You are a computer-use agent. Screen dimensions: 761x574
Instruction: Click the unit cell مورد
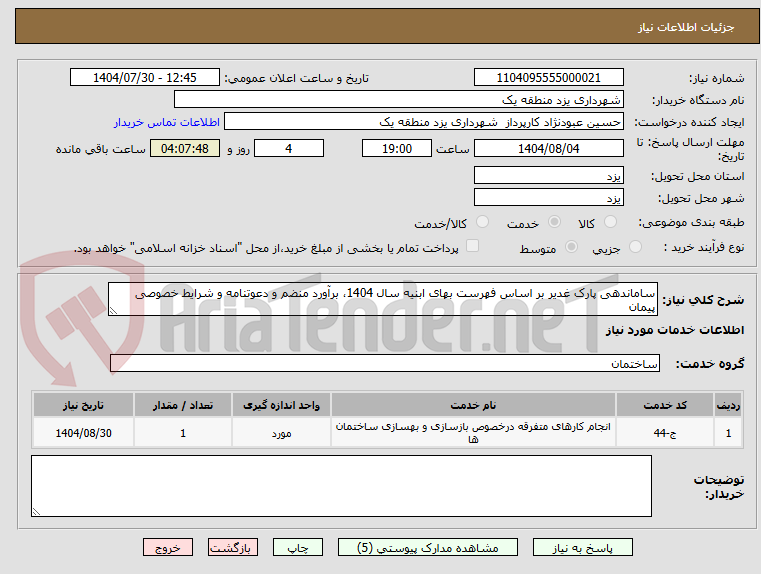coord(281,433)
